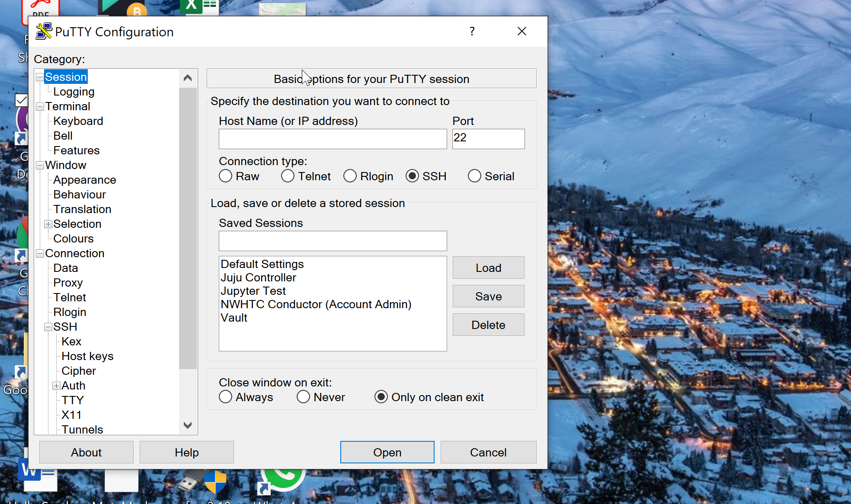851x504 pixels.
Task: Click the category list scroll-up arrow
Action: point(188,78)
